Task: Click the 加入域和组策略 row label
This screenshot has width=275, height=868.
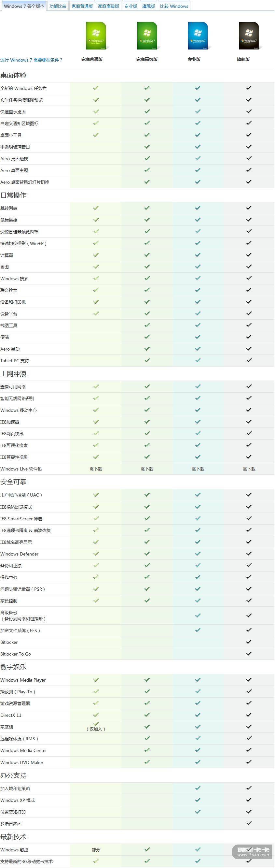Action: click(x=15, y=788)
